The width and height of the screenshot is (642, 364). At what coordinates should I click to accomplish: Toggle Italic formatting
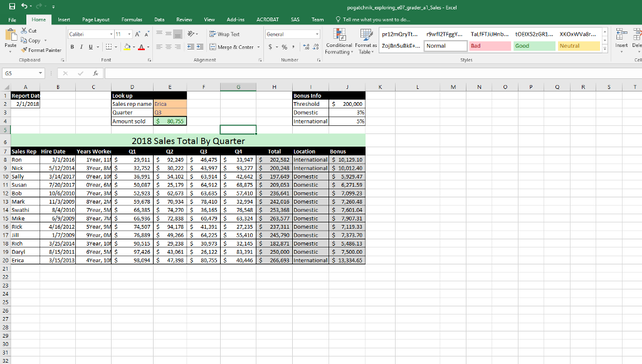(80, 47)
